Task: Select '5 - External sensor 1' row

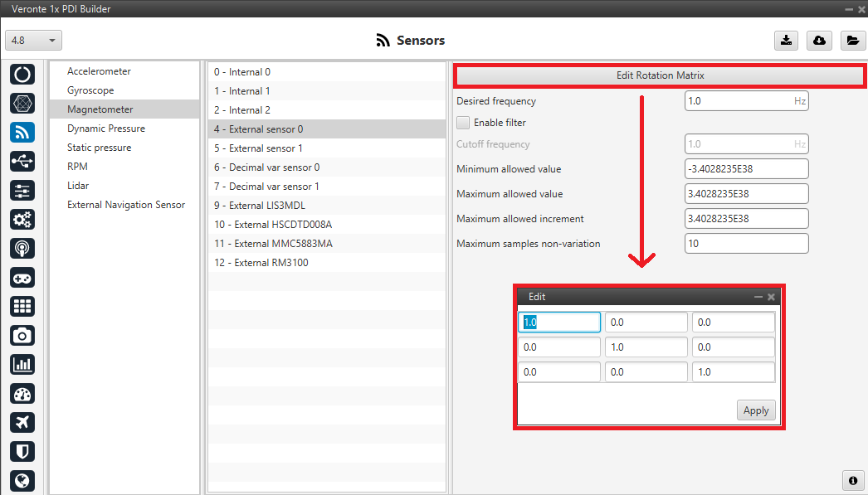Action: click(327, 148)
